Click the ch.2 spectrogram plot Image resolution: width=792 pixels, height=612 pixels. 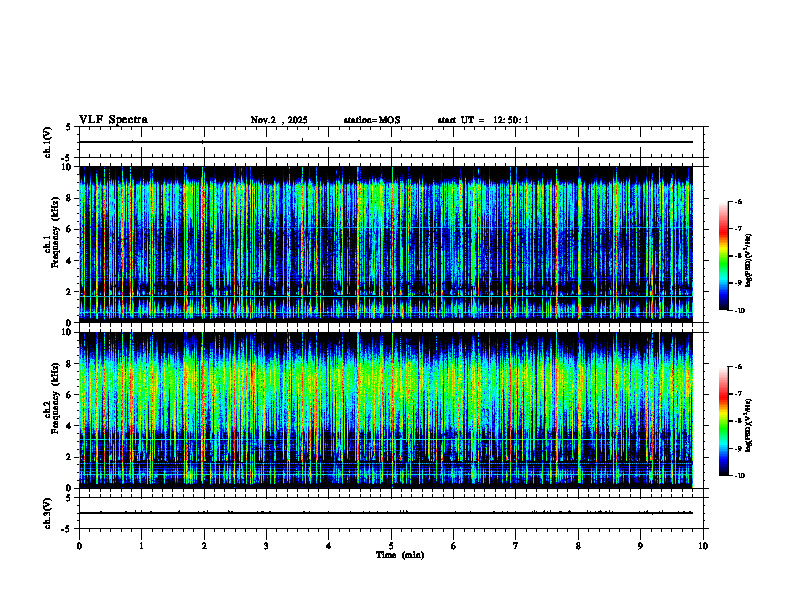coord(386,410)
